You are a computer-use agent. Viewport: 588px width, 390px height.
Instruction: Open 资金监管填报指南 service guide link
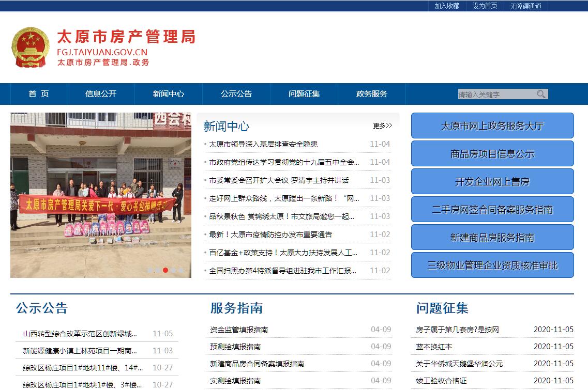[239, 330]
